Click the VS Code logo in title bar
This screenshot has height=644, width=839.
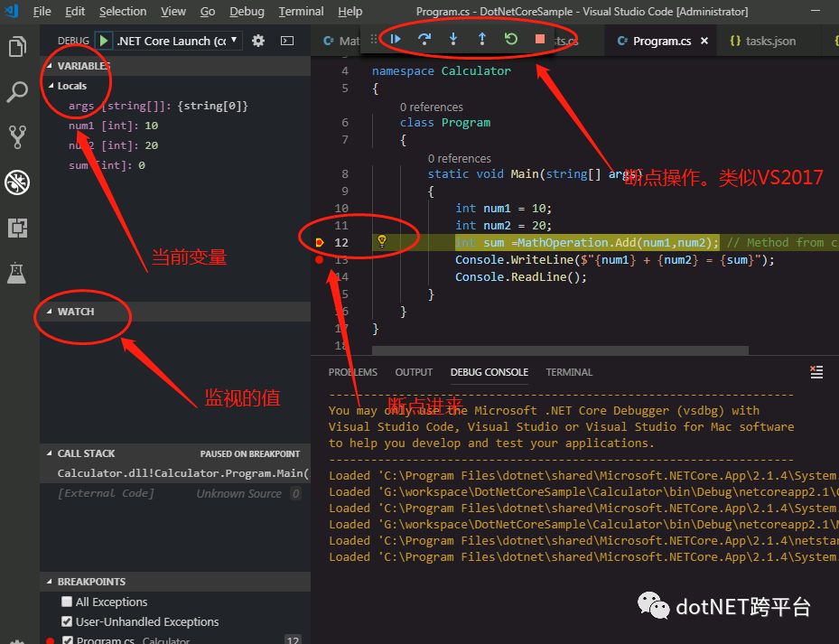coord(11,11)
